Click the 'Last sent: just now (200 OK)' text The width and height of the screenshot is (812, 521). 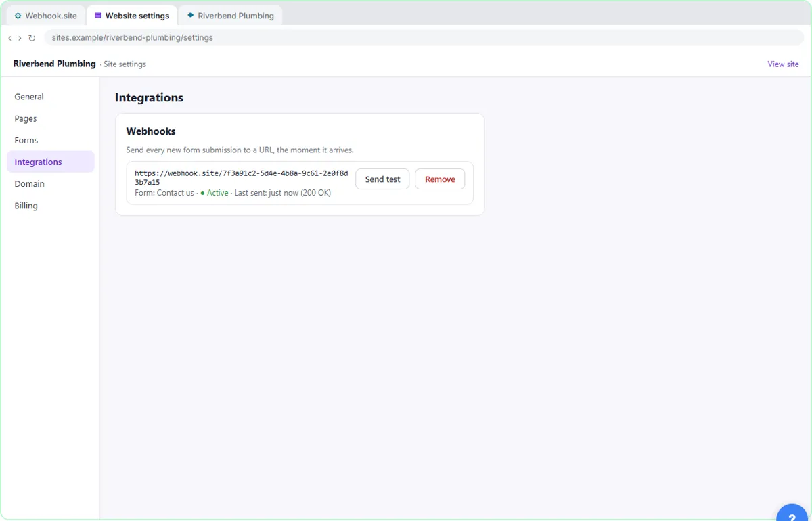pos(283,193)
